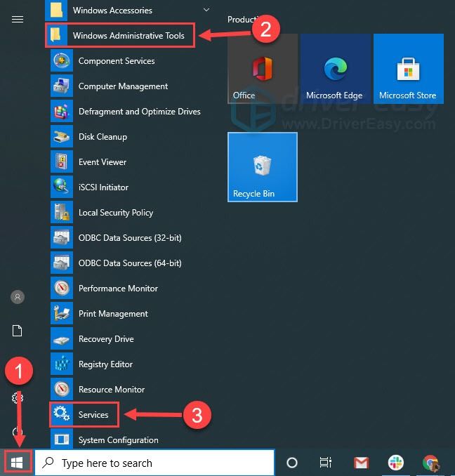This screenshot has height=476, width=455.
Task: Select the Performance Monitor text label
Action: point(118,288)
